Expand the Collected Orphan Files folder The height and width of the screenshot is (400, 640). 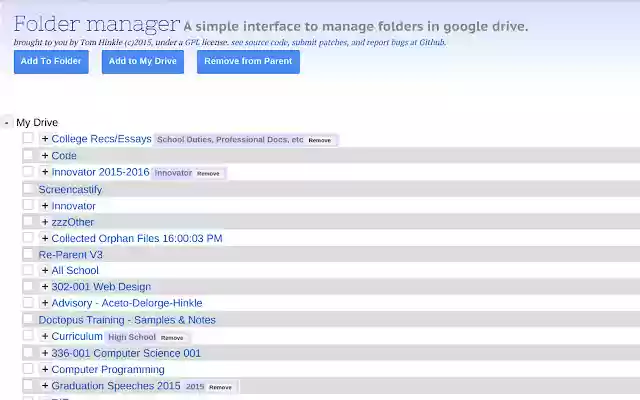pyautogui.click(x=45, y=238)
